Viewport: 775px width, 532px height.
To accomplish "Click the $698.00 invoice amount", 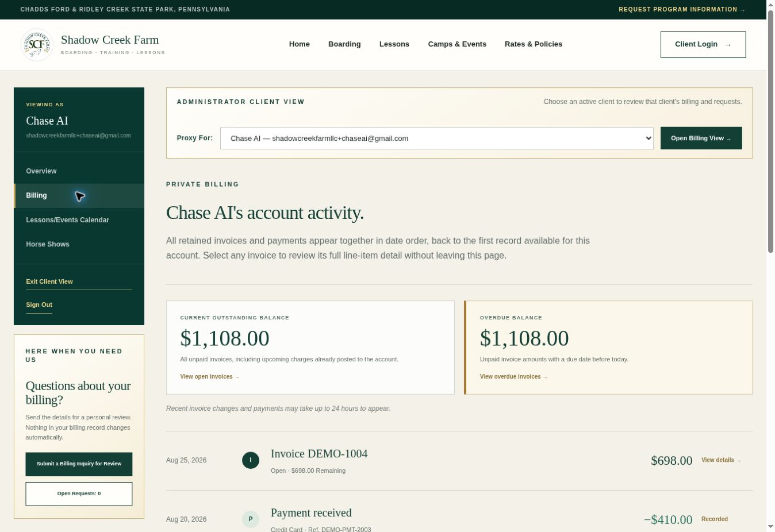I will point(672,461).
